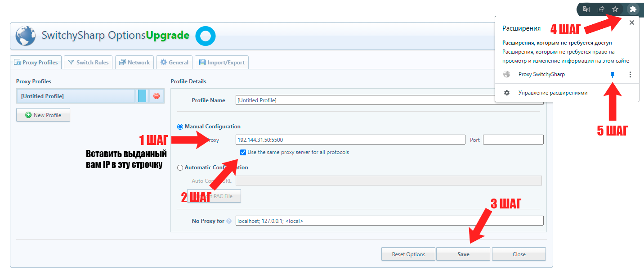Click the blue color swatch of Untitled Profile
This screenshot has height=276, width=644.
tap(142, 96)
